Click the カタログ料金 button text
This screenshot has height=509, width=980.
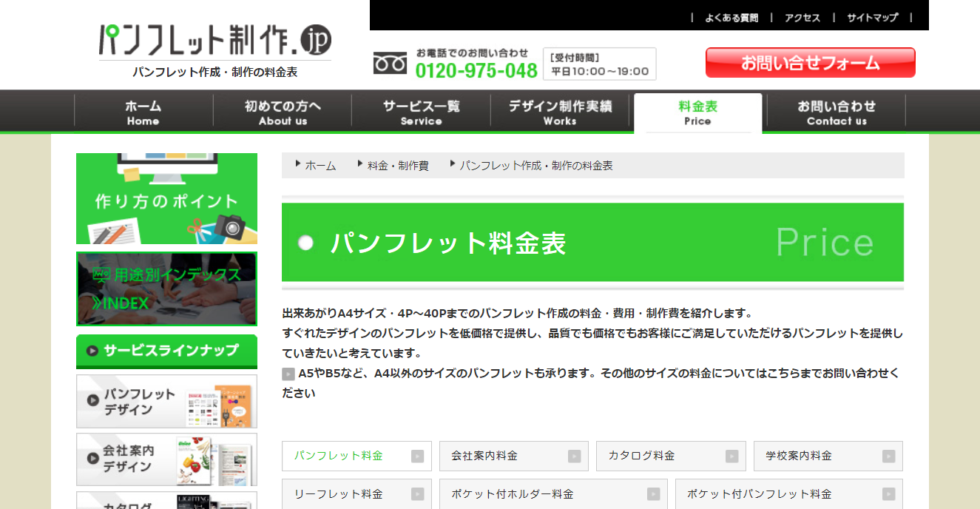pyautogui.click(x=642, y=456)
